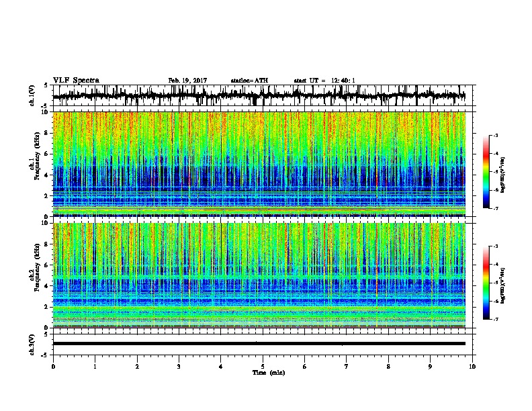Select the "Feb. 19, 2017" date text
The image size is (532, 411).
187,81
